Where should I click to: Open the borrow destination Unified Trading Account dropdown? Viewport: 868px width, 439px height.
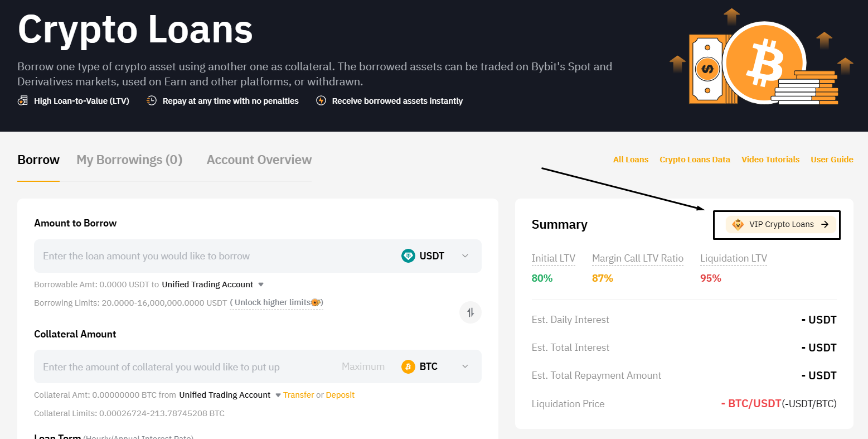[212, 284]
